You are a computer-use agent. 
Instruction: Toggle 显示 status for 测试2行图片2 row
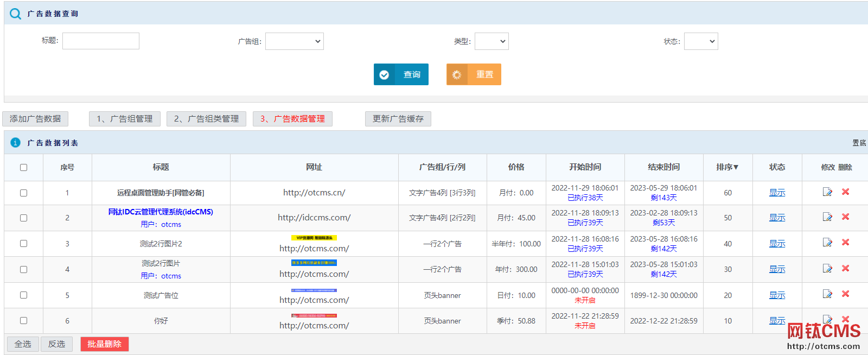pyautogui.click(x=777, y=244)
